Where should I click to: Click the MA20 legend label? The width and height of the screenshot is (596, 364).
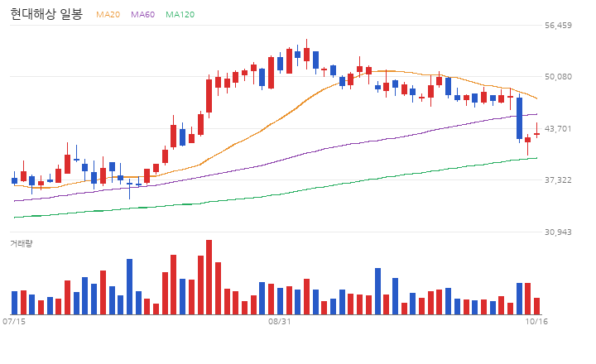[108, 14]
